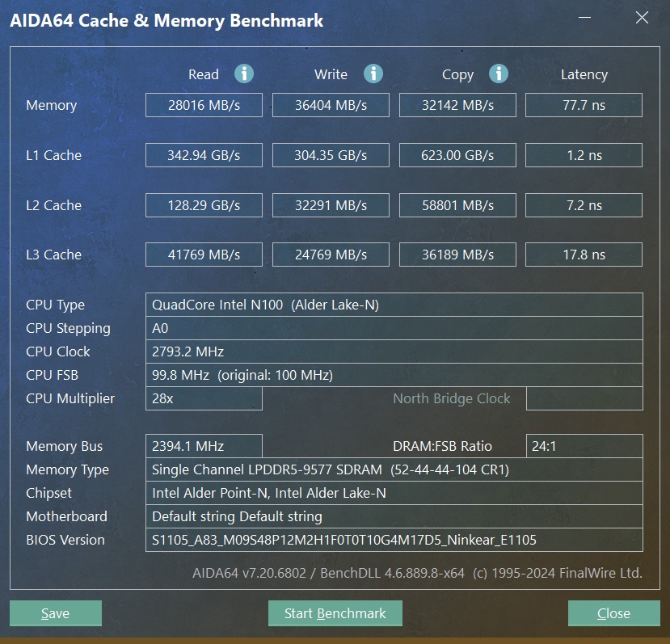This screenshot has height=644, width=670.
Task: Click the Memory Bus label
Action: [65, 446]
